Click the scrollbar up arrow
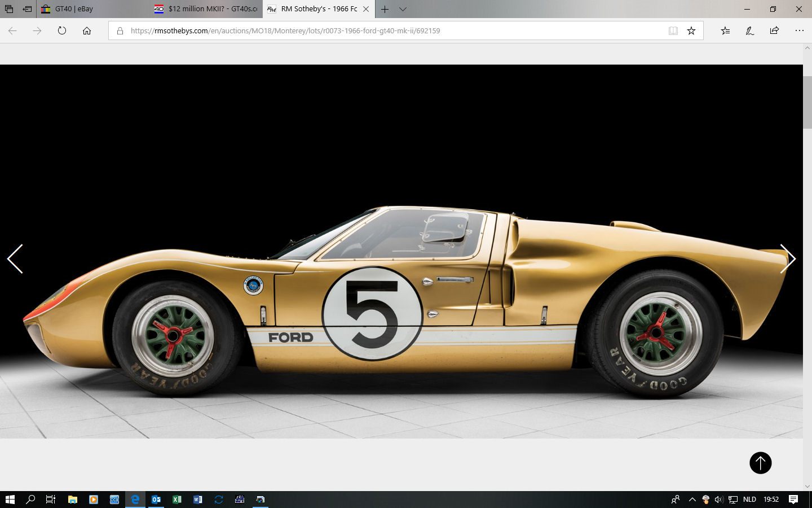Viewport: 812px width, 508px height. click(x=807, y=48)
